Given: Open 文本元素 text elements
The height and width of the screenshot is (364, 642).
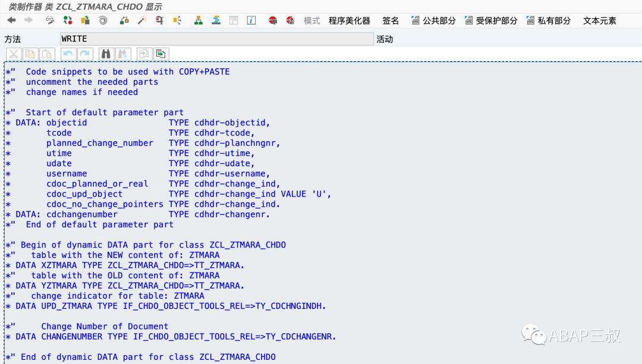Looking at the screenshot, I should pyautogui.click(x=599, y=20).
